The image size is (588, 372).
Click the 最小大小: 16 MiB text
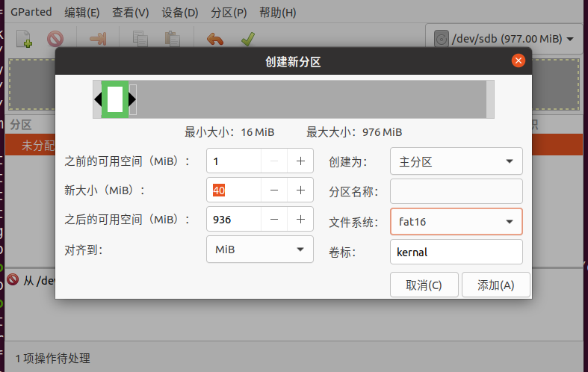(x=229, y=132)
